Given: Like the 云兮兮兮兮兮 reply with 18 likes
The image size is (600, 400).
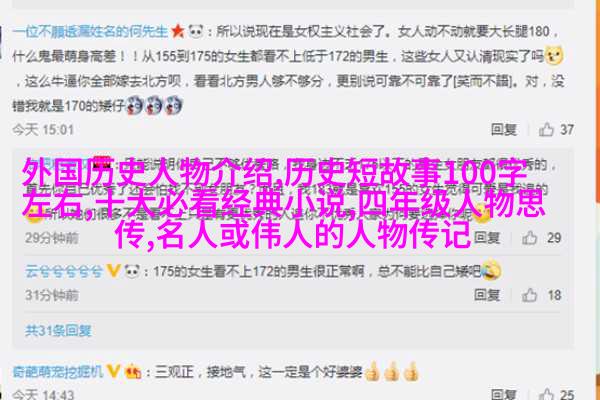Looking at the screenshot, I should pos(530,295).
